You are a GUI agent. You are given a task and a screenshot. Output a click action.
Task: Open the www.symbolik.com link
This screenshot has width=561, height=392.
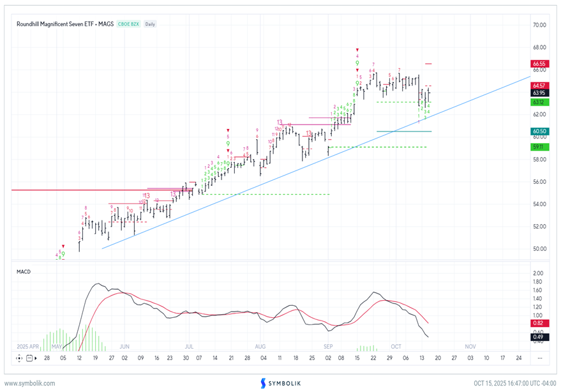point(32,384)
